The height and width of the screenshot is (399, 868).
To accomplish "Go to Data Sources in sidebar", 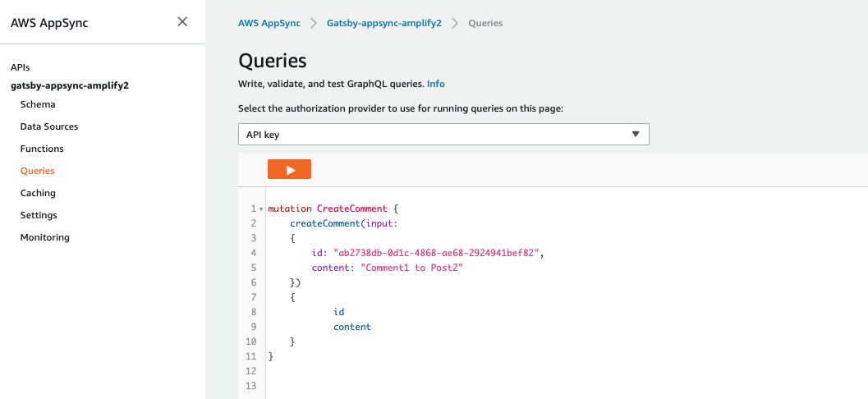I will click(x=49, y=126).
